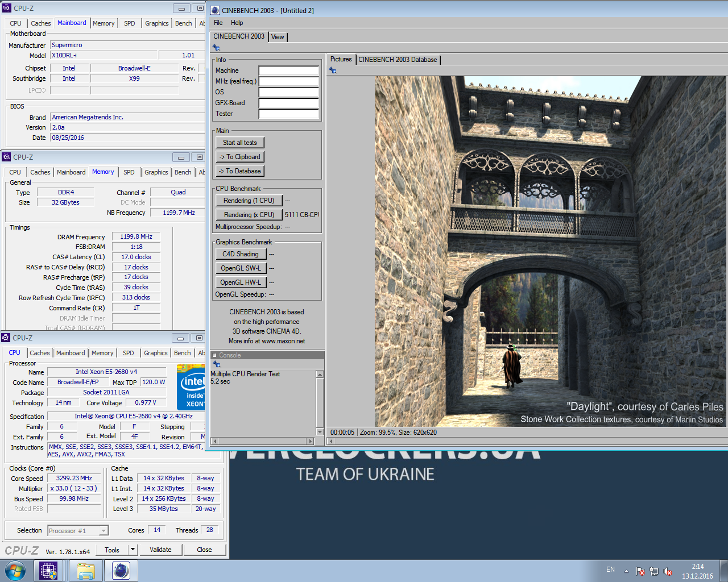Screen dimensions: 728x582
Task: Switch to CPU-Z from the taskbar
Action: pyautogui.click(x=48, y=571)
